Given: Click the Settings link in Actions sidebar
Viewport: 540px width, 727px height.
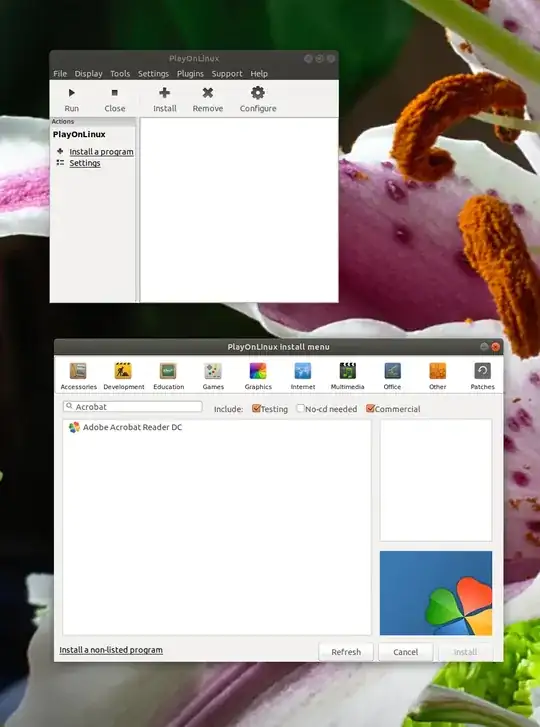Looking at the screenshot, I should coord(85,163).
